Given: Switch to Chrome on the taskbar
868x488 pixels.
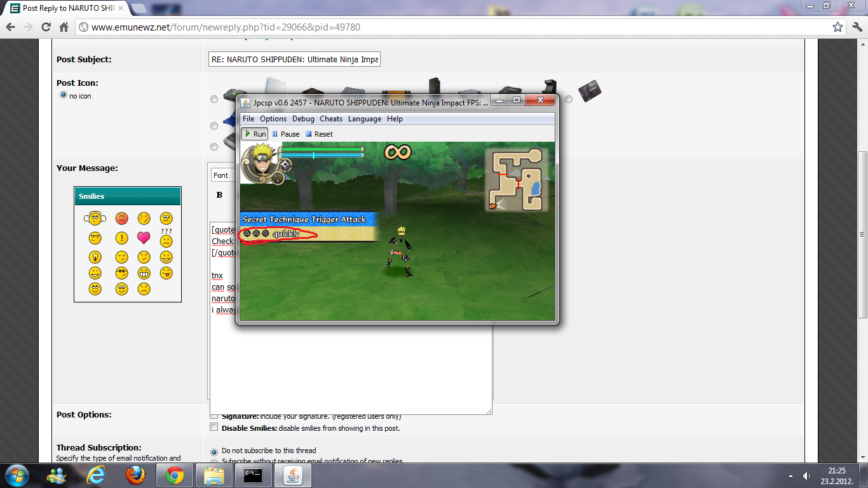Looking at the screenshot, I should [175, 475].
